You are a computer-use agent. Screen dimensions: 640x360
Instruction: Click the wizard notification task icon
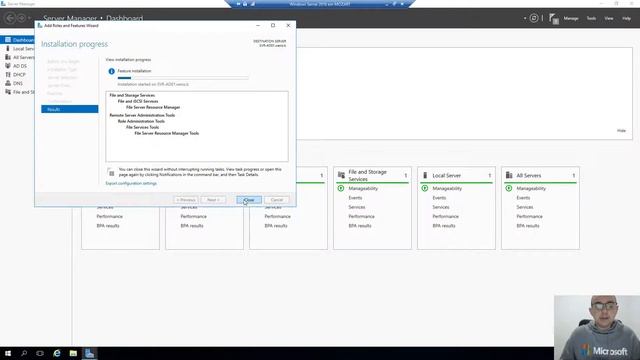(111, 173)
